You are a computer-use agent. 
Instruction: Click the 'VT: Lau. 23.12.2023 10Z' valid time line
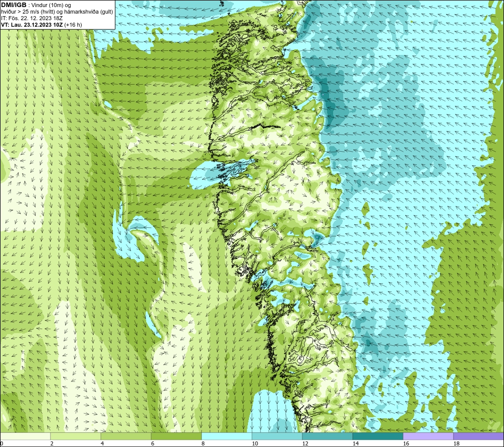point(42,25)
